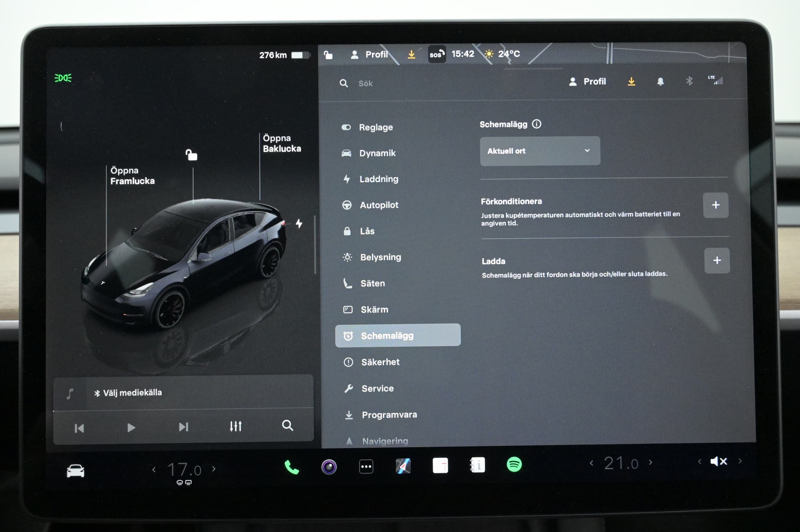Unmute the volume speaker icon
Image resolution: width=800 pixels, height=532 pixels.
click(718, 461)
